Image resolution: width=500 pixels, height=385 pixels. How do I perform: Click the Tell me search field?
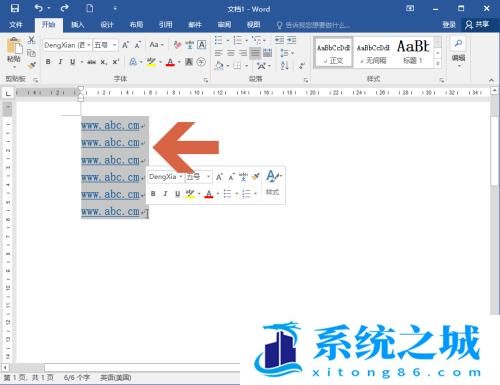[x=314, y=25]
